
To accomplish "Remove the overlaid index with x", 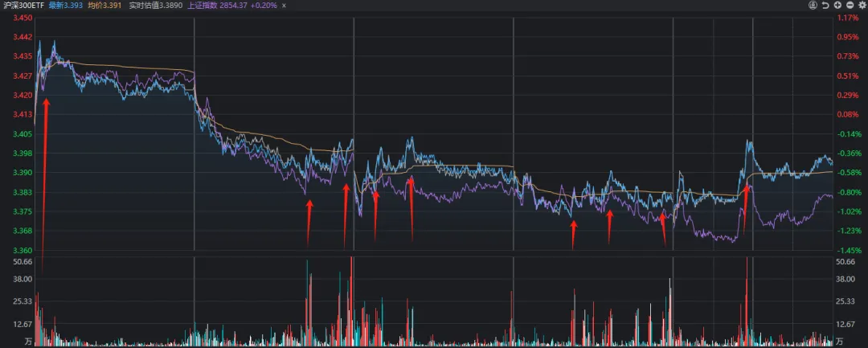I will [x=283, y=6].
